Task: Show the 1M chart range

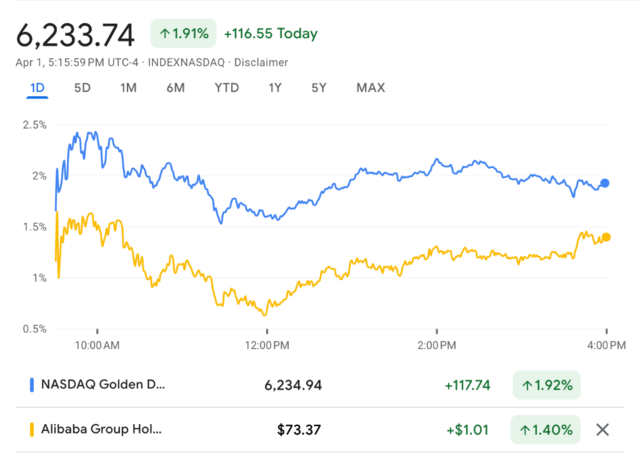Action: 128,88
